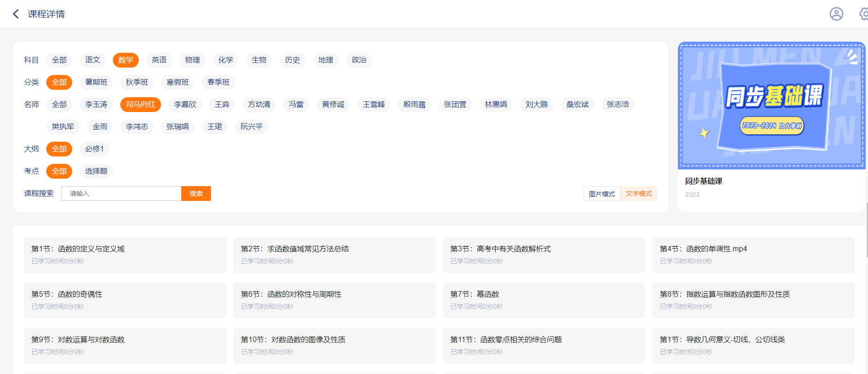Viewport: 868px width, 374px height.
Task: Select teacher 王淼
Action: pos(222,104)
